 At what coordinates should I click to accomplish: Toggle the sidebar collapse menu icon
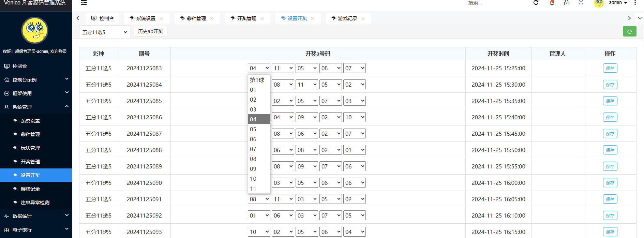pos(84,3)
